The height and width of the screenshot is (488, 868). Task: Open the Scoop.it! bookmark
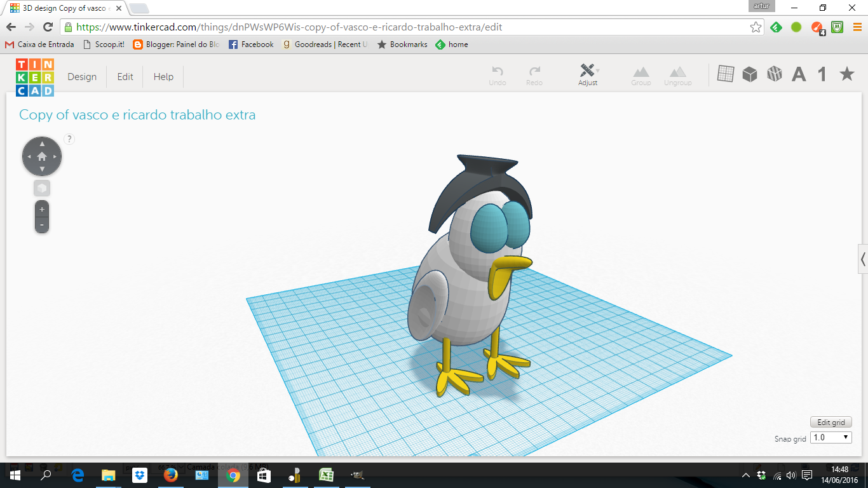click(x=104, y=44)
